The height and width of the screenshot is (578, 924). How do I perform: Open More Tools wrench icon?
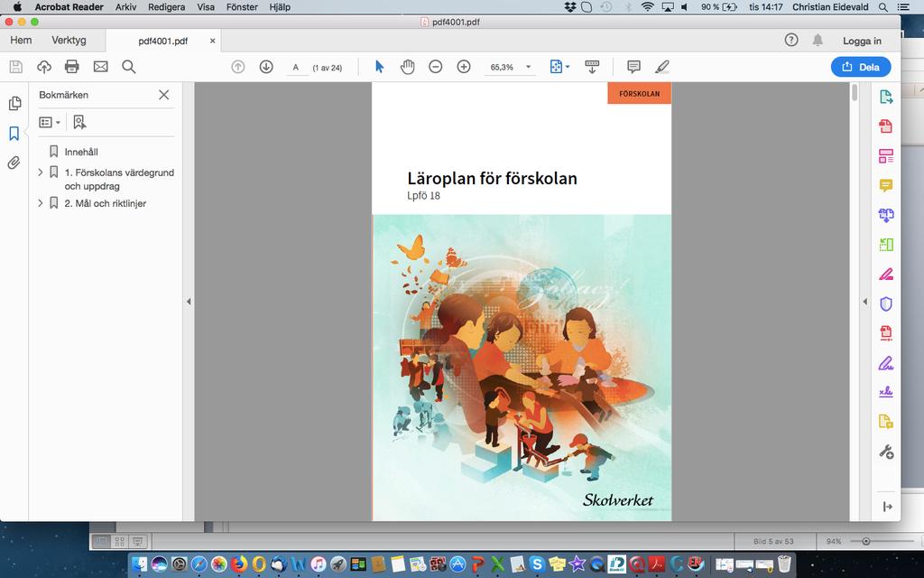click(886, 452)
